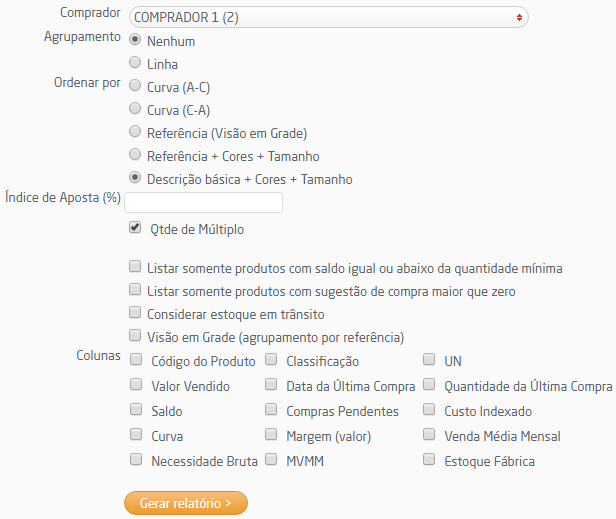Select Referência + Cores + Tamanho option
Viewport: 616px width, 519px height.
click(x=135, y=155)
